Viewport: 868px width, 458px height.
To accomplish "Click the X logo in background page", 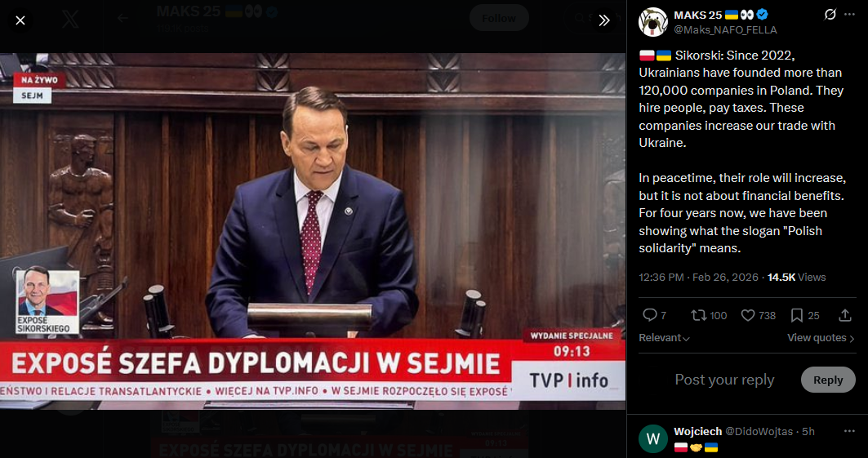I will point(71,19).
